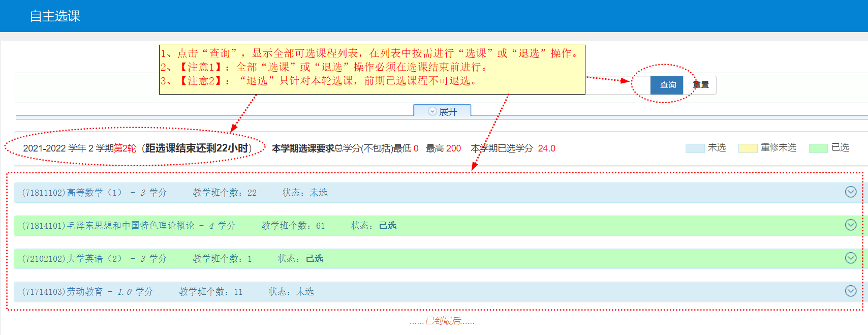Expand the 劳动教育 course row chevron
Screen dimensions: 868x335
850,291
